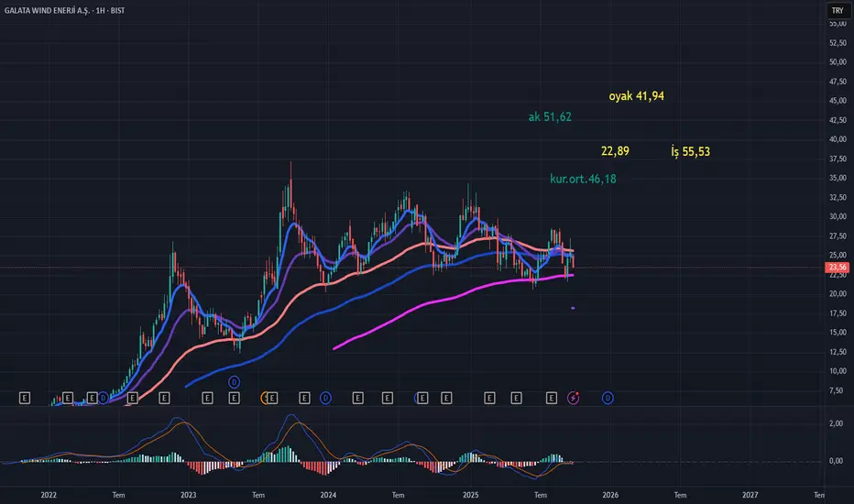Image resolution: width=854 pixels, height=504 pixels.
Task: Select the '22,89' yellow text annotation
Action: 615,151
